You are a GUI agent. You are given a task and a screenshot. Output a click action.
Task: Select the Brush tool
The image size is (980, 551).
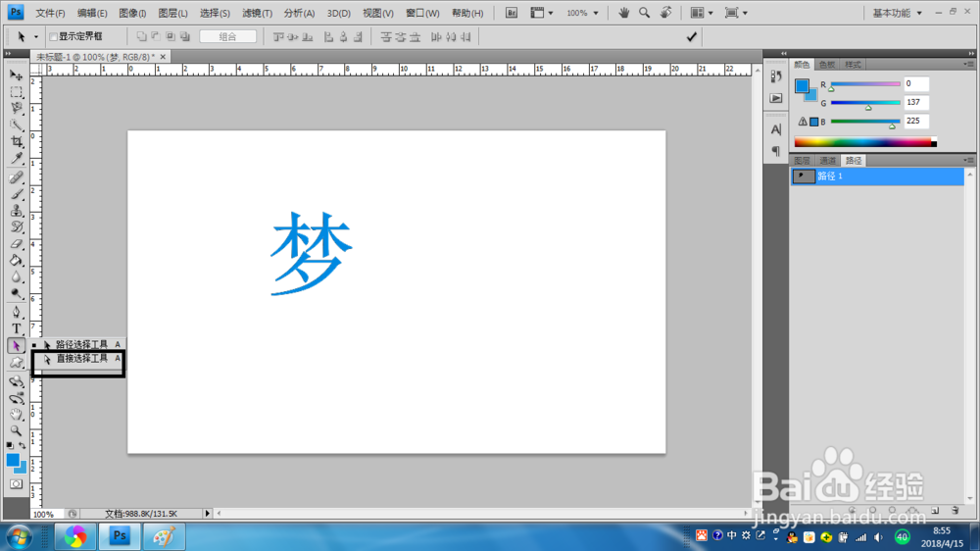click(17, 194)
